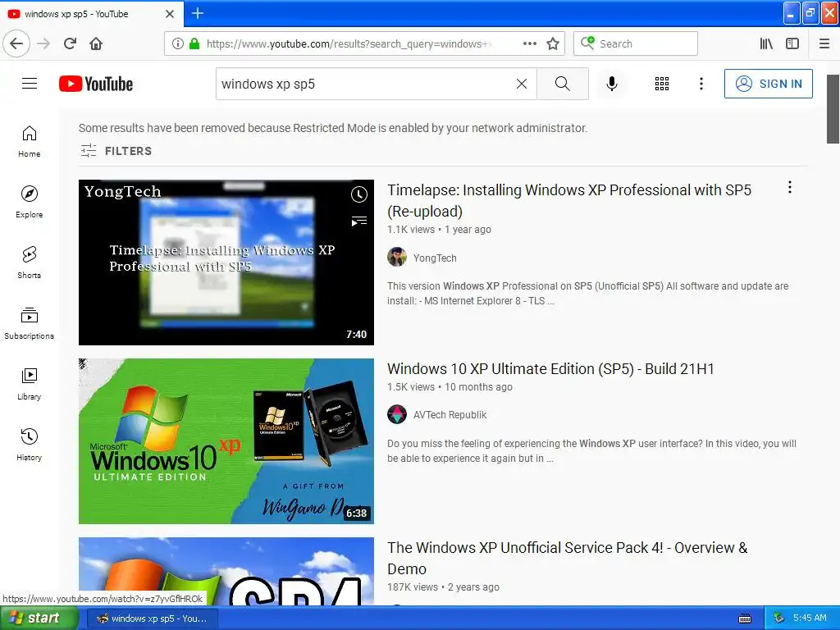Open Library in the sidebar
The width and height of the screenshot is (840, 630).
29,384
